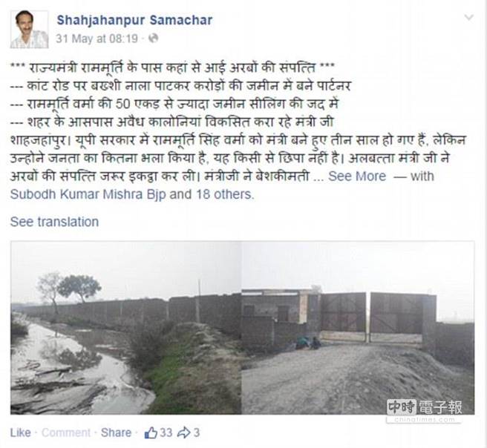
Task: Click See translation under the post
Action: point(54,222)
